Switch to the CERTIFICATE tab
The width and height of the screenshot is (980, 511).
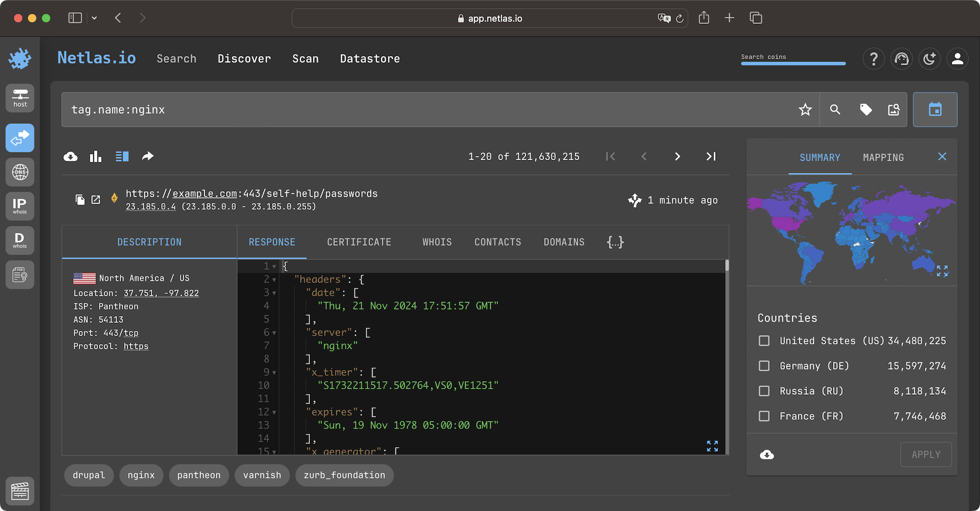click(x=359, y=242)
